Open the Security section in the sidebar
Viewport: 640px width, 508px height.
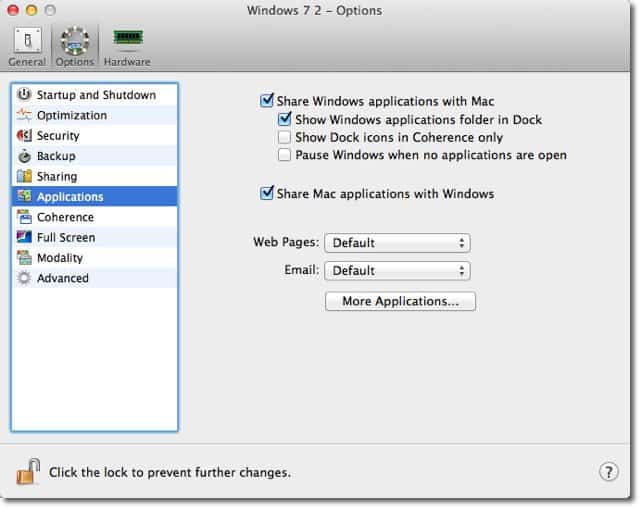click(x=95, y=135)
